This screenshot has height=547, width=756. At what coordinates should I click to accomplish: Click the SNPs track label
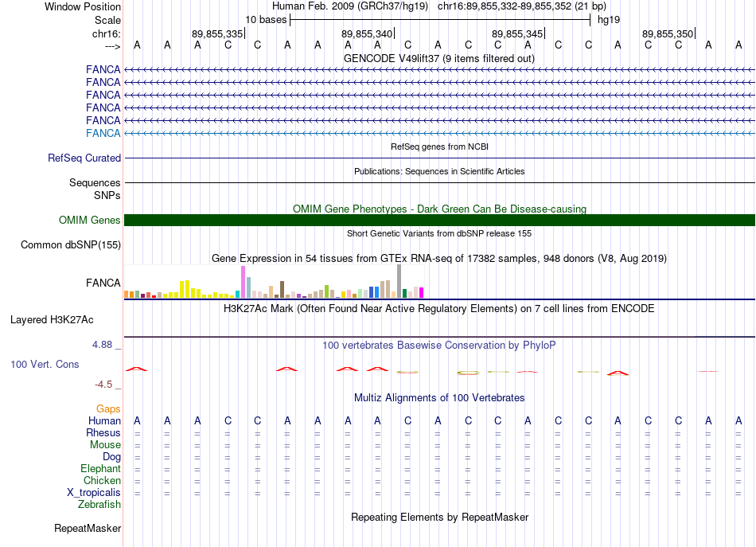tap(107, 195)
